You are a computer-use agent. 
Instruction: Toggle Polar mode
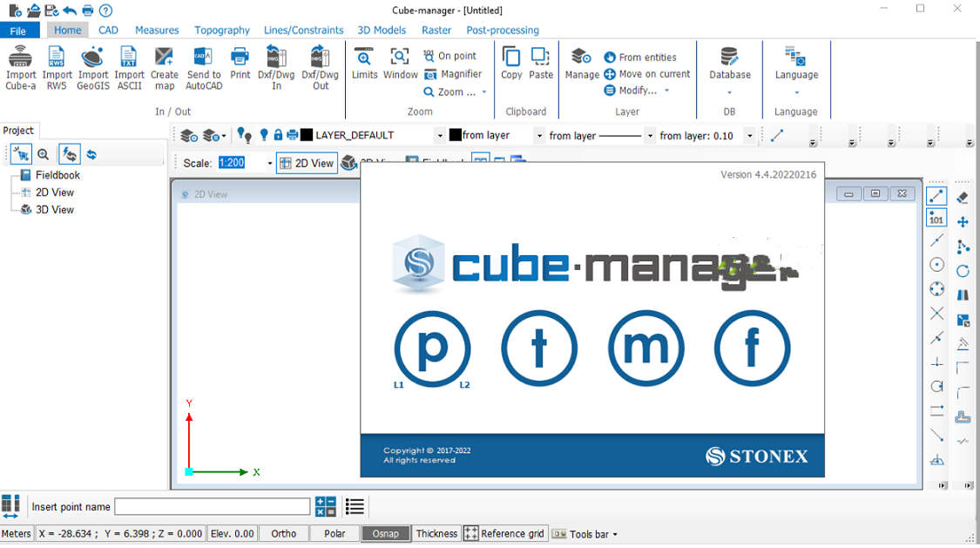pos(335,534)
